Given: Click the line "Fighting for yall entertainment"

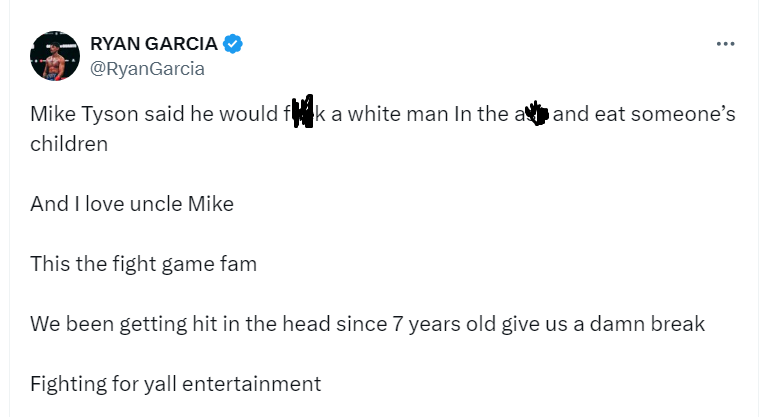Looking at the screenshot, I should (x=175, y=384).
